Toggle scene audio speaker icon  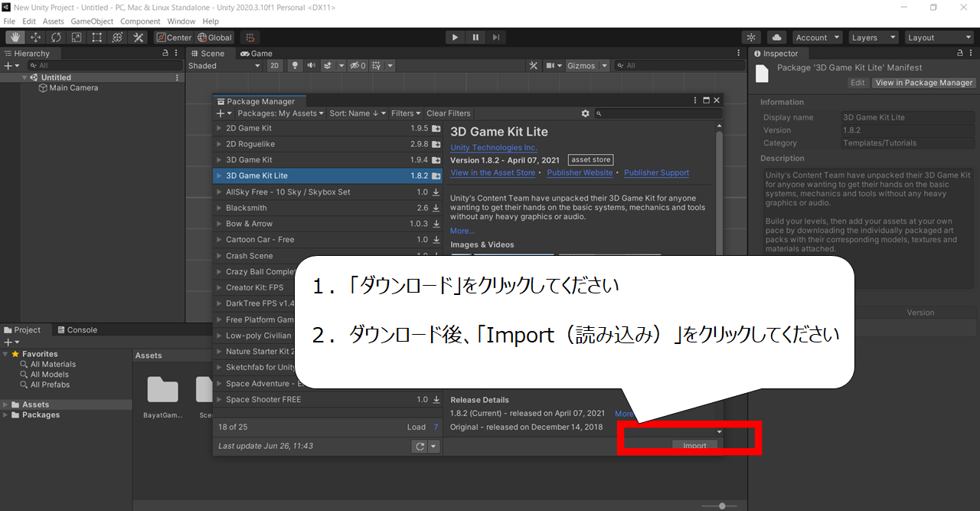click(312, 66)
